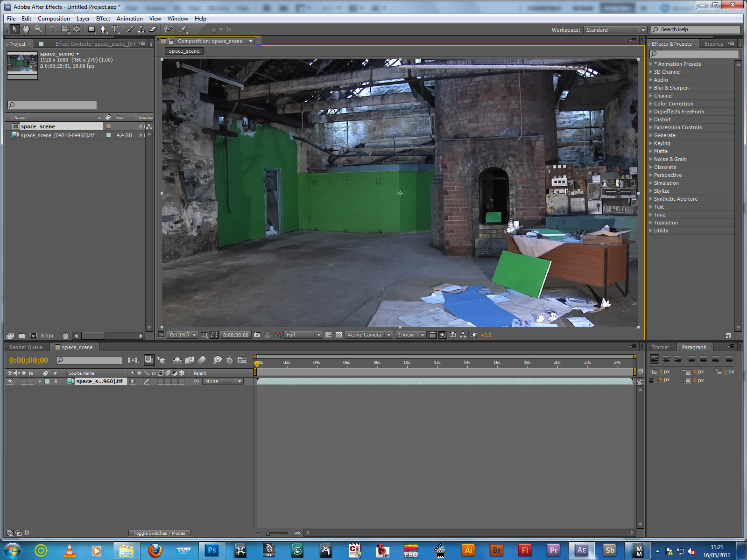Pick the Horizontal Type tool

coord(115,29)
